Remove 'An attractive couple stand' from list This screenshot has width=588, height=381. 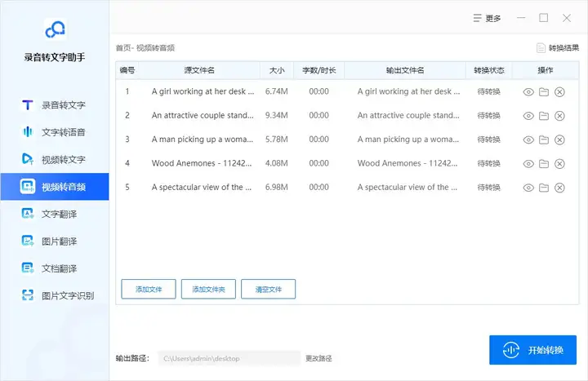coord(559,116)
